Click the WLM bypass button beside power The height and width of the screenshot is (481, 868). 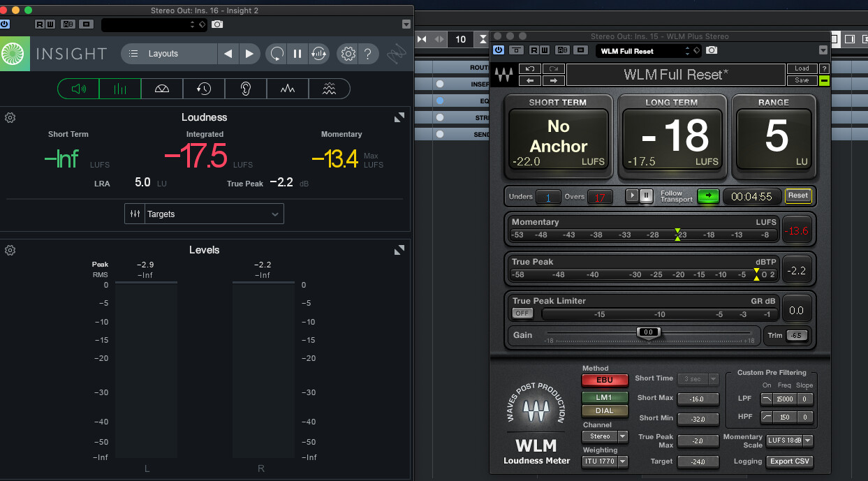517,50
